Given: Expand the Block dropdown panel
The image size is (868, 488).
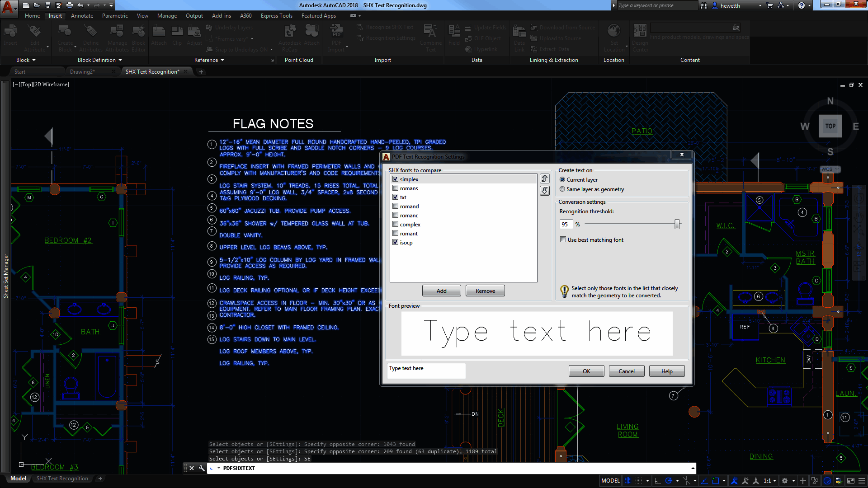Looking at the screenshot, I should pyautogui.click(x=26, y=60).
